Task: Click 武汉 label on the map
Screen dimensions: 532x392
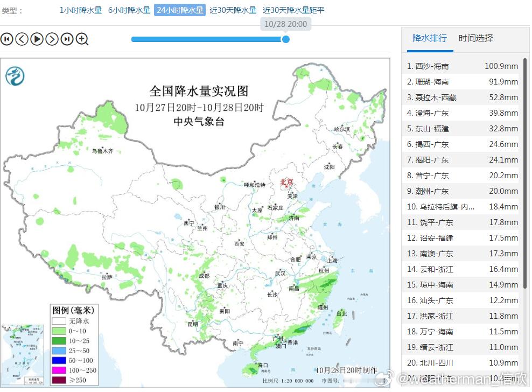Action: 280,274
